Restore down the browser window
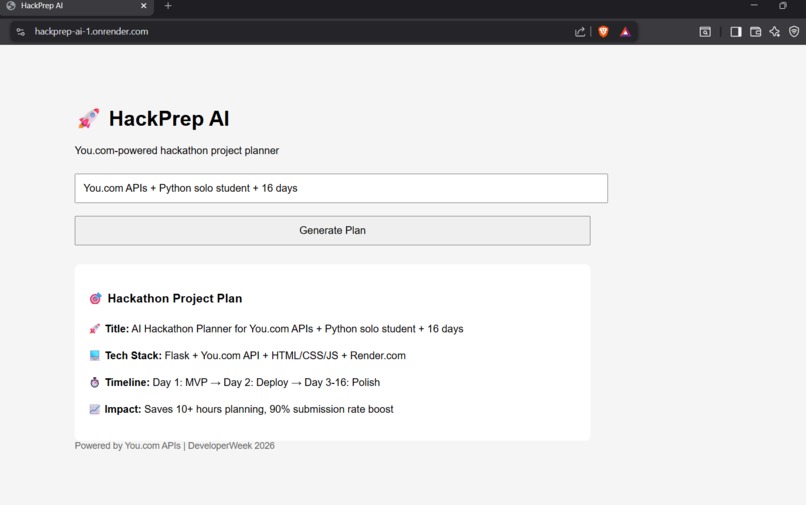The width and height of the screenshot is (806, 505). tap(783, 6)
